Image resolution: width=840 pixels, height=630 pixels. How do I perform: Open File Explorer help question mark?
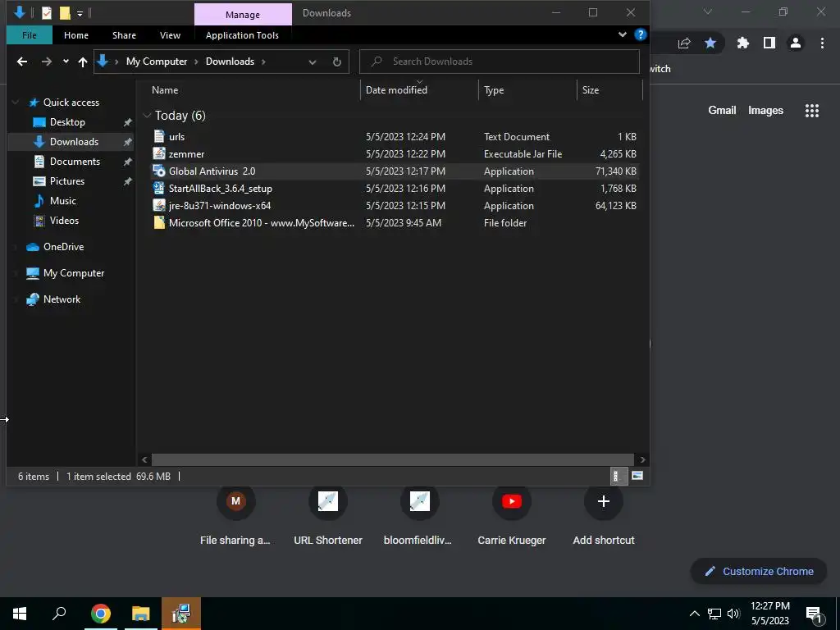640,34
